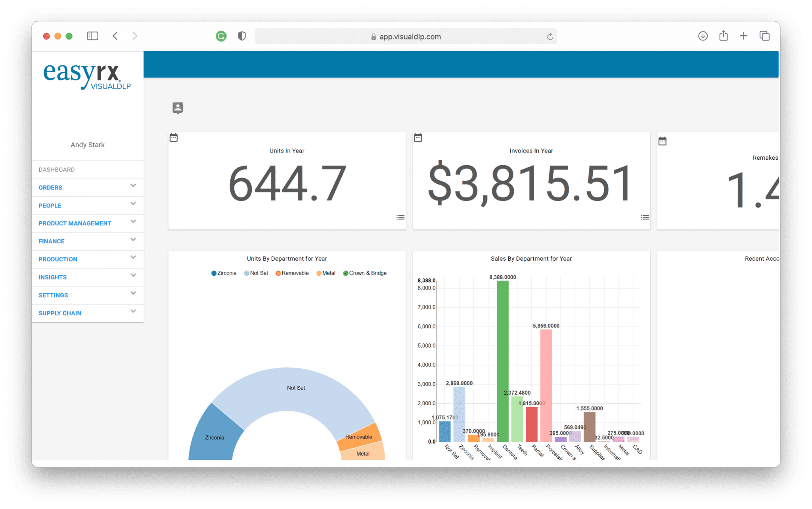Click the user profile icon above the cards
This screenshot has width=812, height=509.
coord(178,108)
